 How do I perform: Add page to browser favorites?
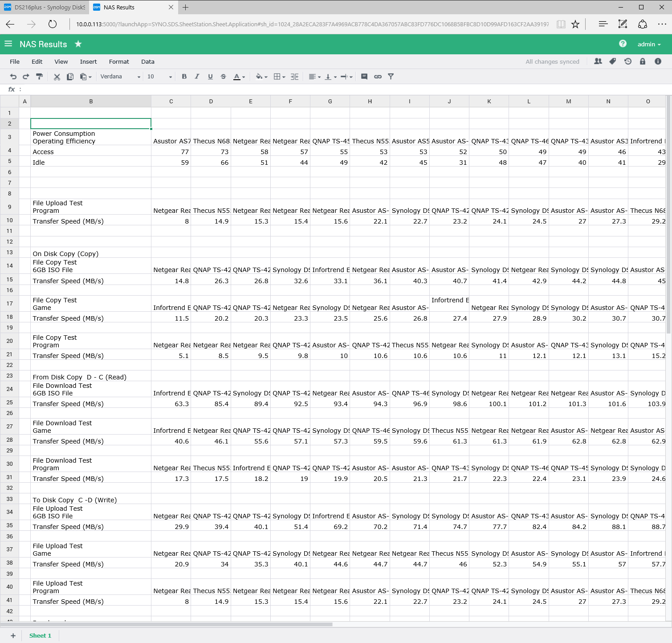tap(575, 24)
